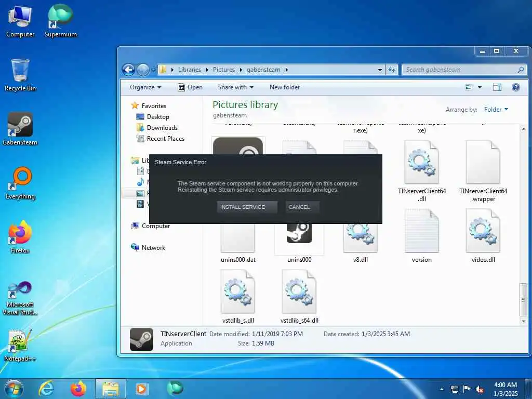Viewport: 532px width, 399px height.
Task: Select the Notepad++ desktop shortcut
Action: click(x=20, y=345)
